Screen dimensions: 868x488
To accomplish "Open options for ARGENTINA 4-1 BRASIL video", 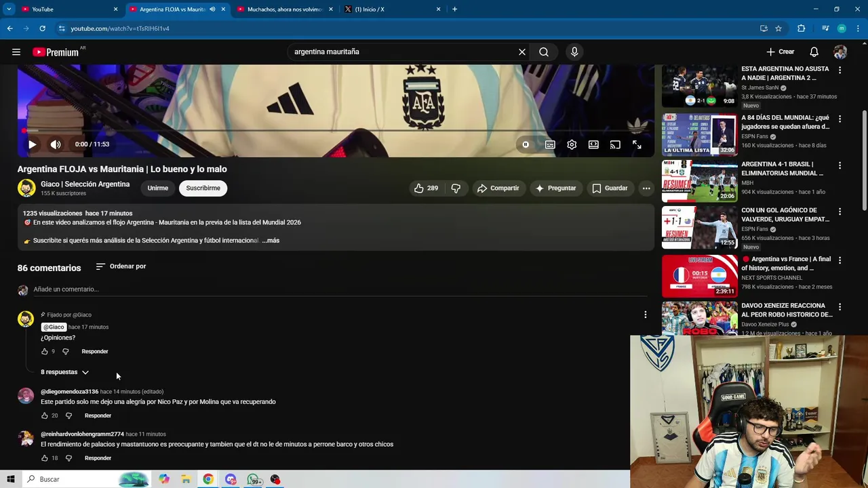I will 840,165.
